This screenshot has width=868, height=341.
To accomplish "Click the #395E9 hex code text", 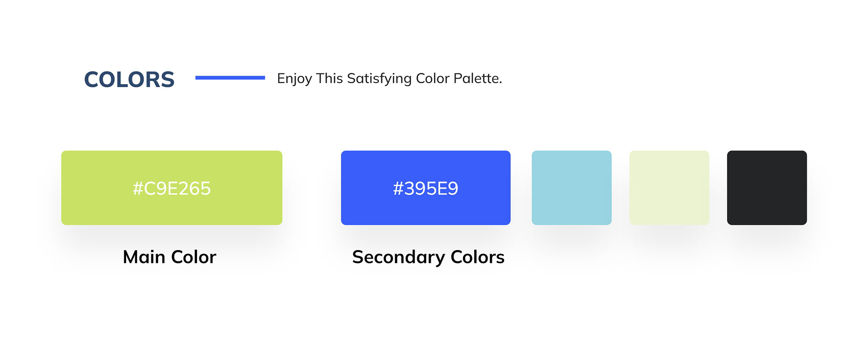I will click(425, 189).
